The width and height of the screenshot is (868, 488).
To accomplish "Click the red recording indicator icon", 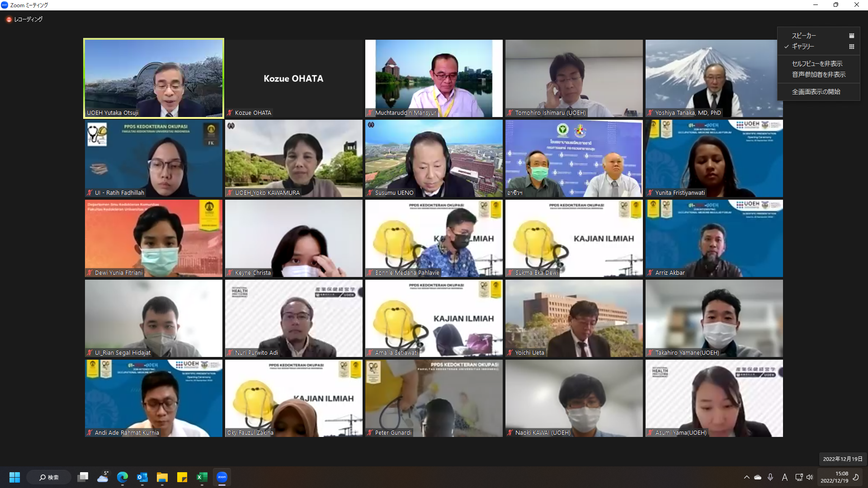I will pyautogui.click(x=9, y=19).
